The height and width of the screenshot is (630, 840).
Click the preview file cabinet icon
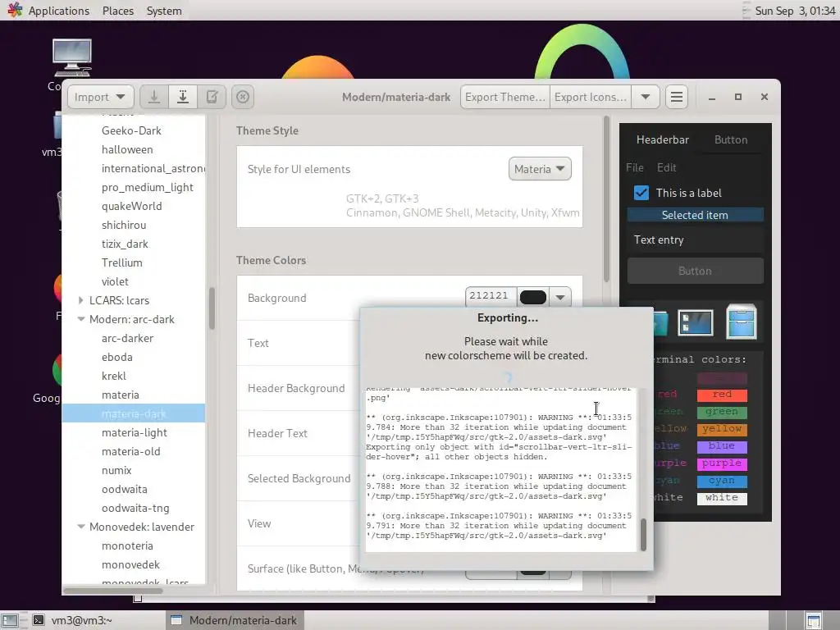[x=742, y=322]
